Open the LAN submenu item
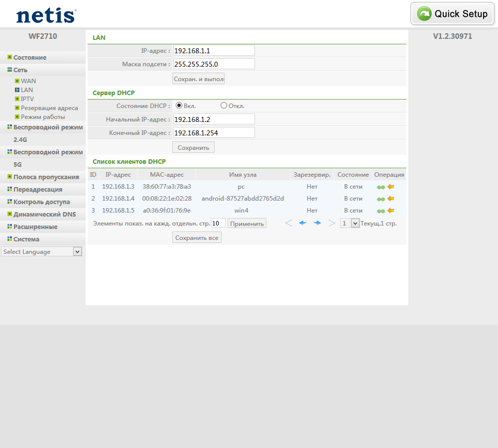Image resolution: width=498 pixels, height=448 pixels. [27, 90]
